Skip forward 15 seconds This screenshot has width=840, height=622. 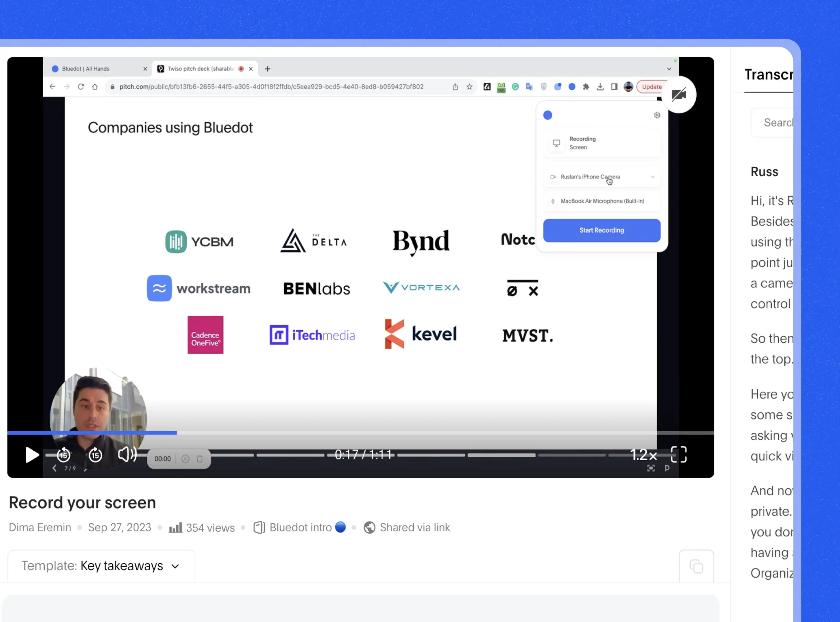(95, 455)
